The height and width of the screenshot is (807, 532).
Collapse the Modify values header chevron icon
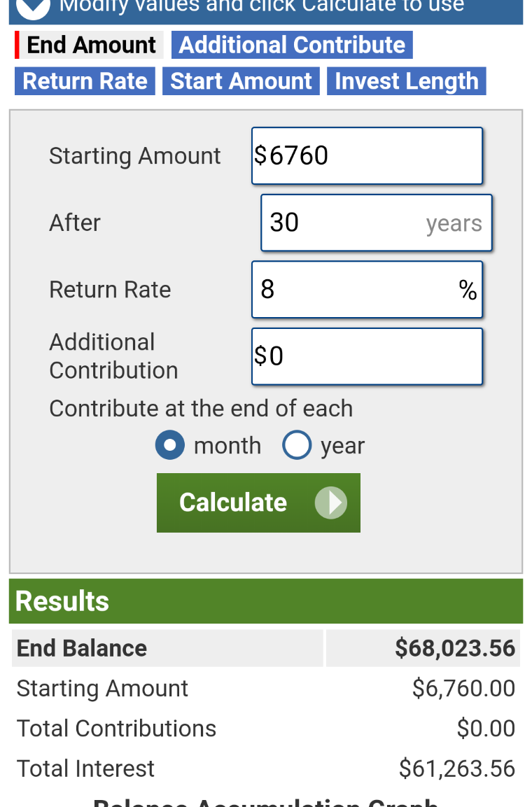33,7
